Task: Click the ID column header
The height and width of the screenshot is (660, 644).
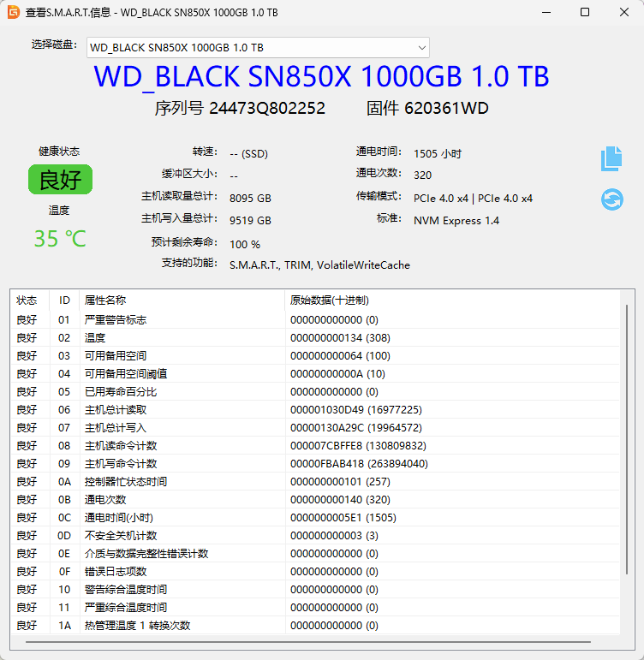Action: pyautogui.click(x=64, y=300)
